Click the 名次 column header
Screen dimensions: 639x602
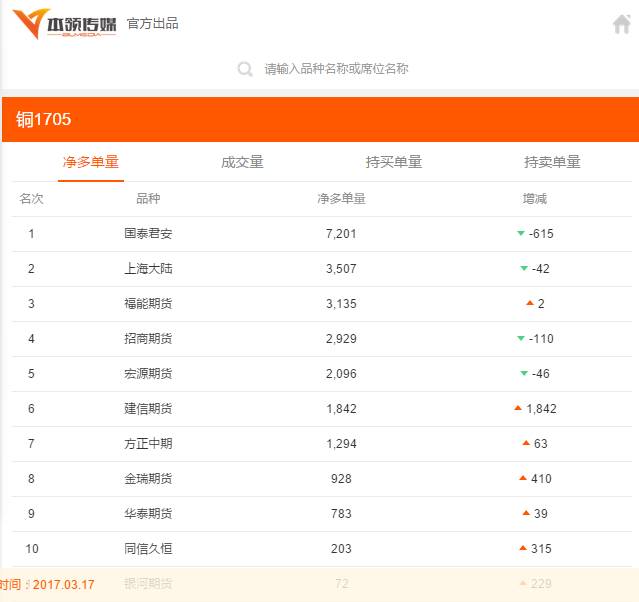click(31, 199)
